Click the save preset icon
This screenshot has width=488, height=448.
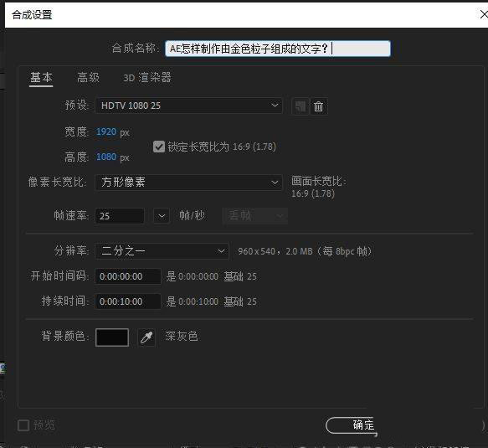[301, 106]
